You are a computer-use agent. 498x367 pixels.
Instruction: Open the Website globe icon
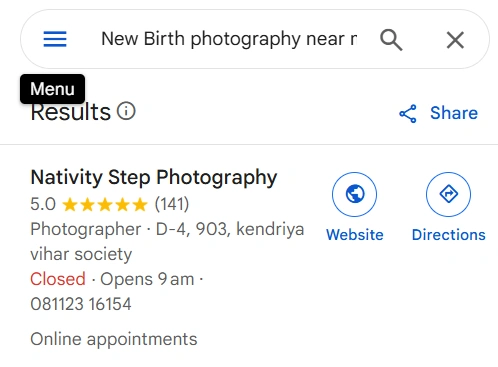tap(355, 194)
